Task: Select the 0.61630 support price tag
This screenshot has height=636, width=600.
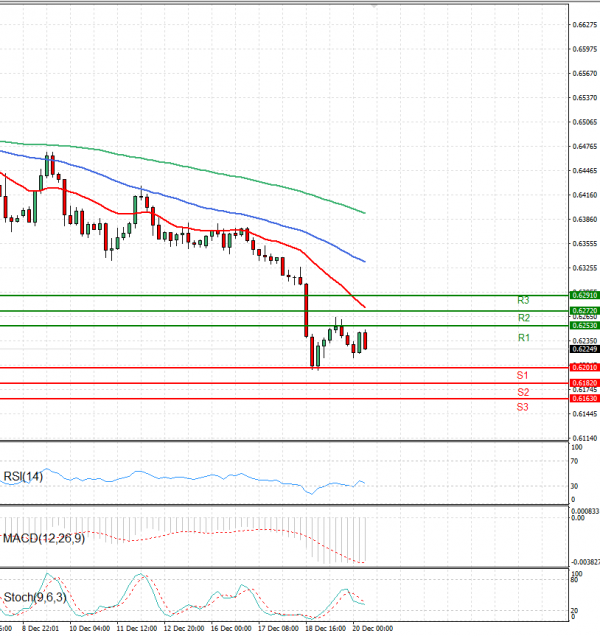Action: tap(585, 398)
